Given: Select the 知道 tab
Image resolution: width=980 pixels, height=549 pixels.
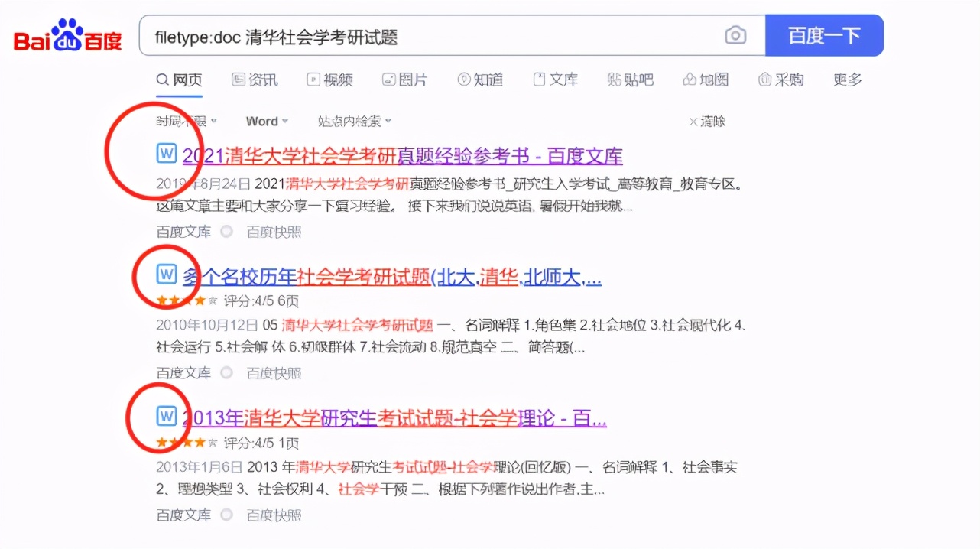Looking at the screenshot, I should tap(480, 80).
